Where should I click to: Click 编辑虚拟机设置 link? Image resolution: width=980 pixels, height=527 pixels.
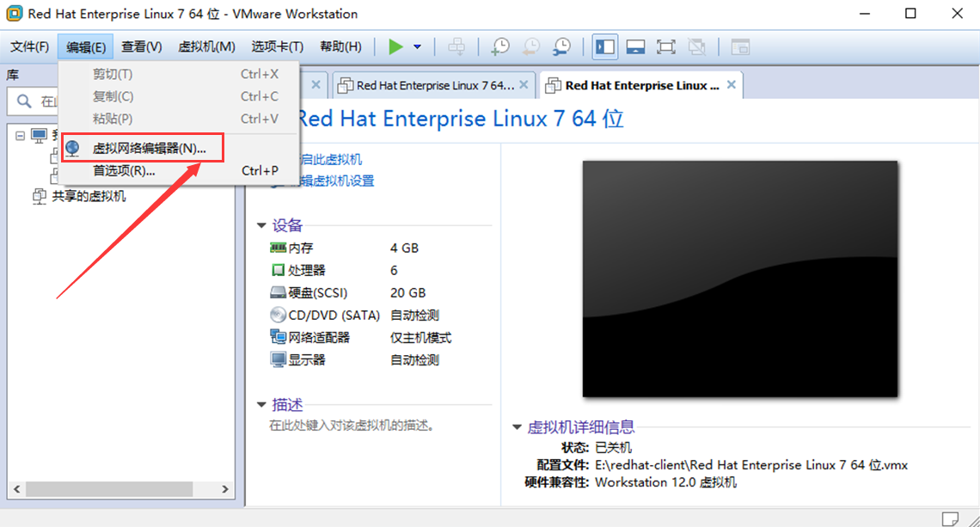(x=337, y=181)
